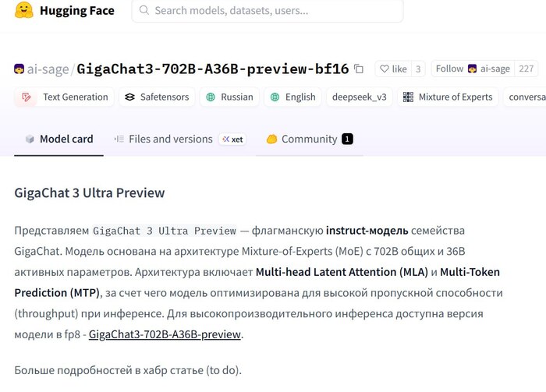Click the like count number

pyautogui.click(x=418, y=69)
